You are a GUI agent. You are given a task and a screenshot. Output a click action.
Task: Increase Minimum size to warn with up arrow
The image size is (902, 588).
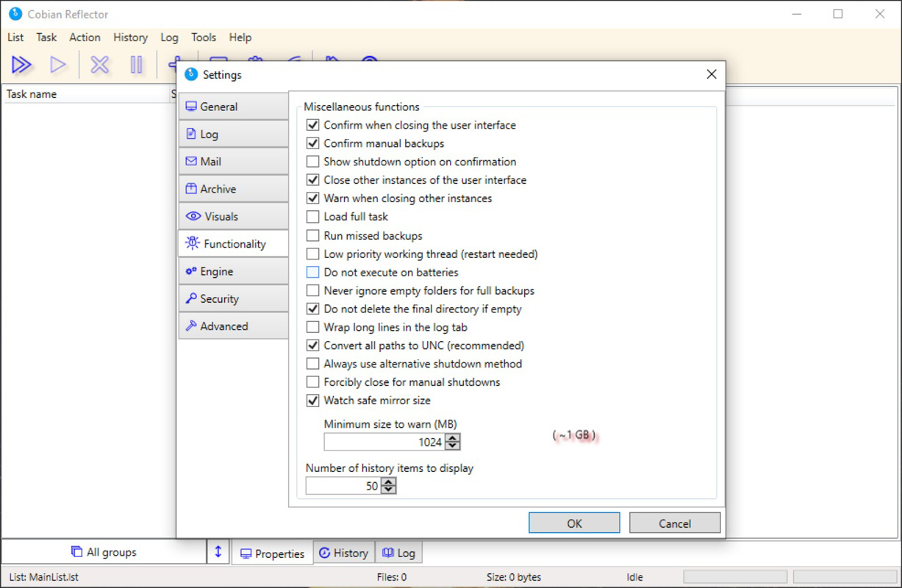pyautogui.click(x=453, y=438)
